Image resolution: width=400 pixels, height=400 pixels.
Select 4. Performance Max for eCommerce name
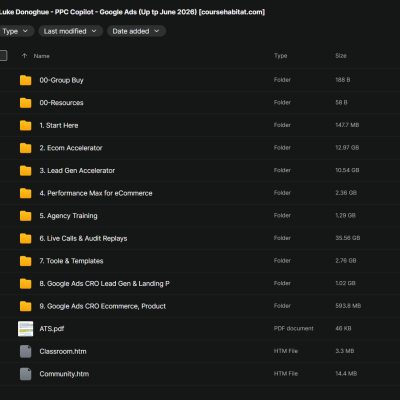[x=96, y=193]
